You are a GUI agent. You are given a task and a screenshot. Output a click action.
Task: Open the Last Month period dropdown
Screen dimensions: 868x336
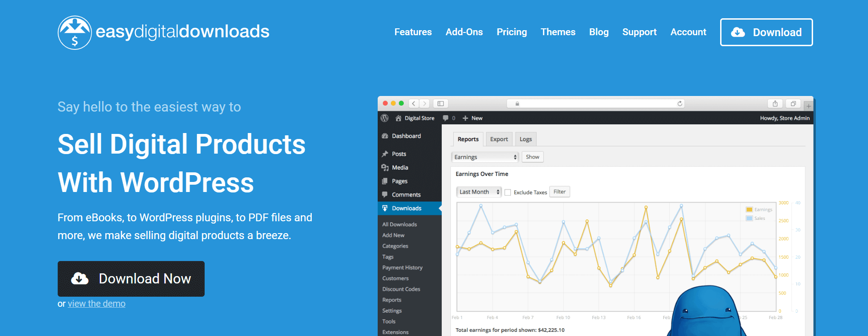point(479,192)
